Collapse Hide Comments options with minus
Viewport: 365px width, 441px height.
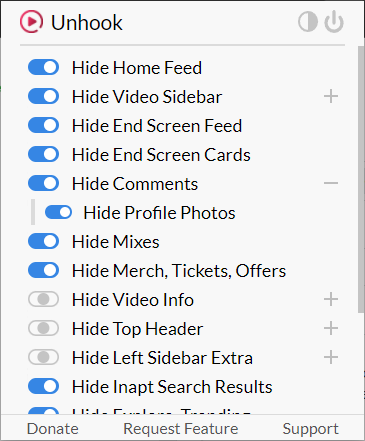click(331, 183)
